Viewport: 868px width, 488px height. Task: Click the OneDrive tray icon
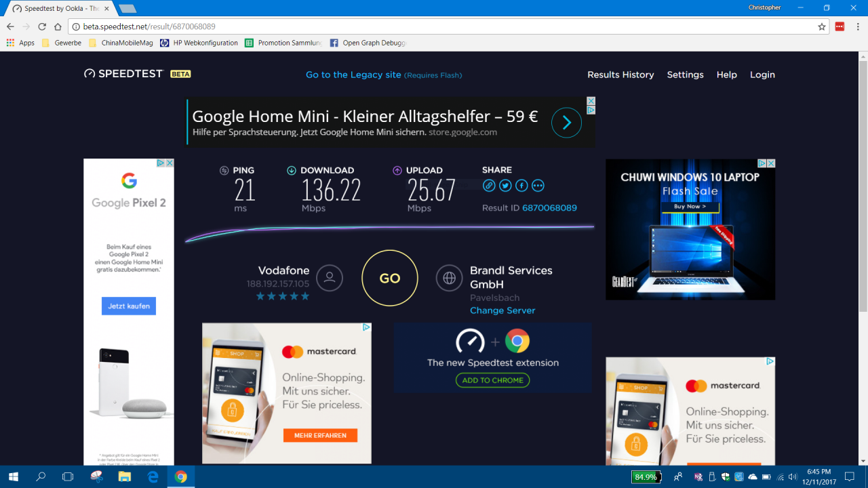click(753, 476)
